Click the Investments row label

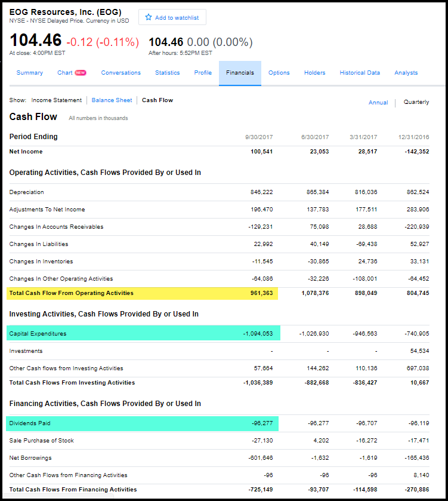(x=26, y=351)
